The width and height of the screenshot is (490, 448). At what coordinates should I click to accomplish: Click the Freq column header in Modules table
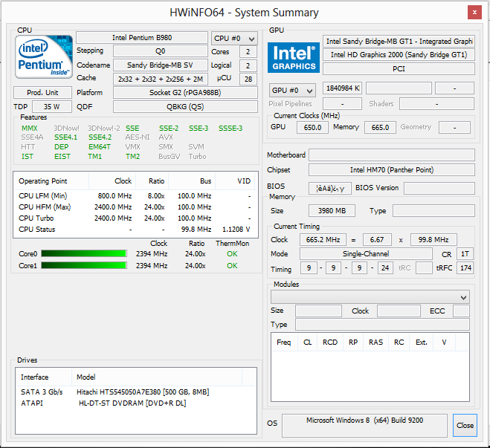point(284,343)
